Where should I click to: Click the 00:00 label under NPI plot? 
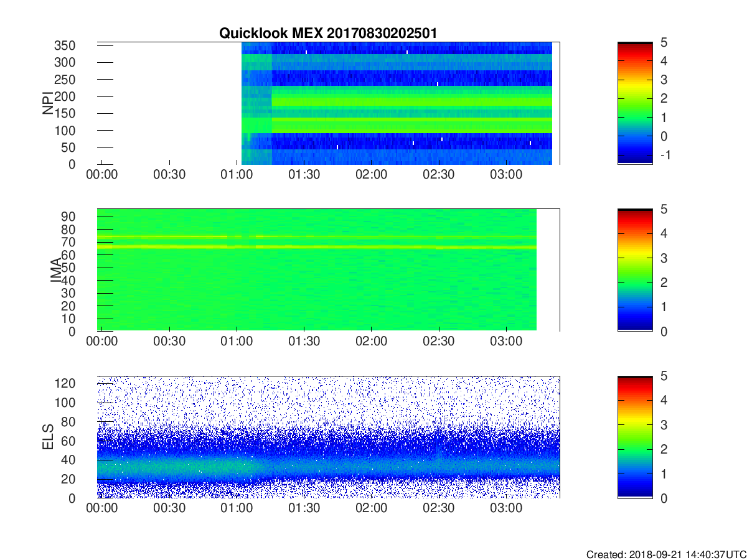tap(102, 175)
